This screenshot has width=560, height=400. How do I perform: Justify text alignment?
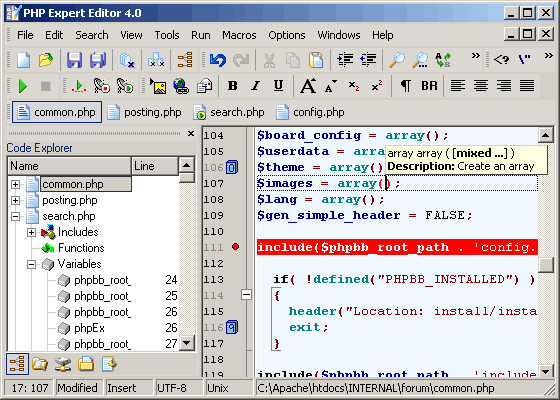pos(527,86)
